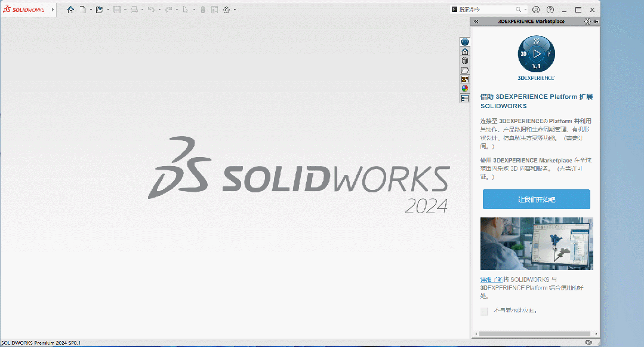This screenshot has height=347, width=644.
Task: Select the 3DEXPERIENCE Marketplace task pane tab
Action: point(464,42)
